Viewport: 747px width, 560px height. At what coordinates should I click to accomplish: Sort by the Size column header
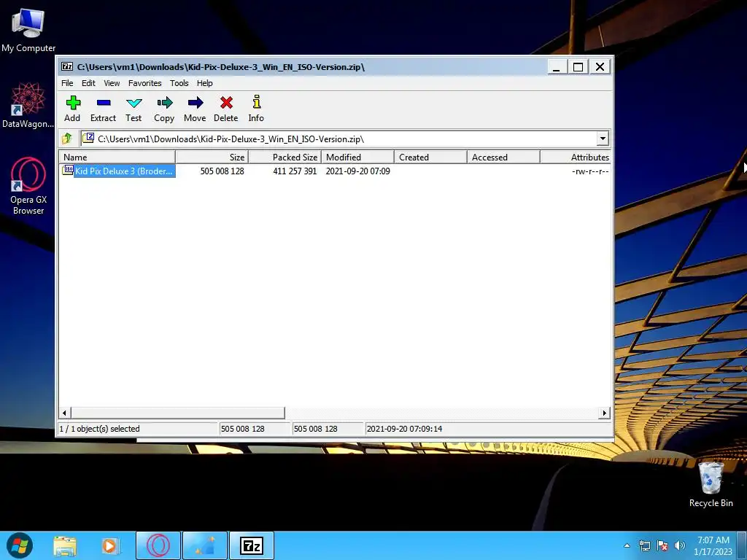(x=212, y=157)
